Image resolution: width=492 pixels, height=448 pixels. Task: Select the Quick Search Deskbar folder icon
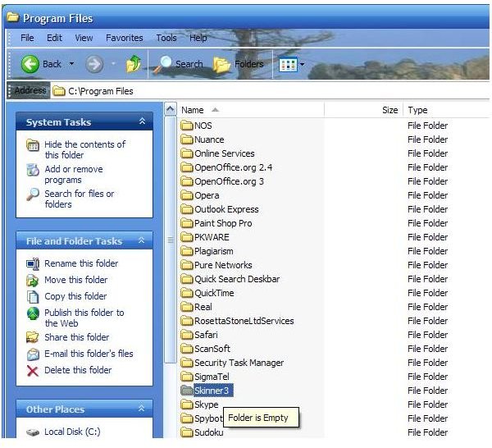point(187,279)
